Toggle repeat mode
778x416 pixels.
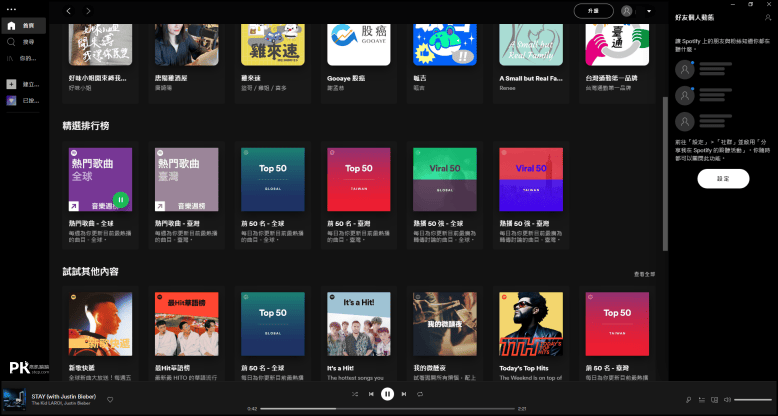click(x=420, y=394)
